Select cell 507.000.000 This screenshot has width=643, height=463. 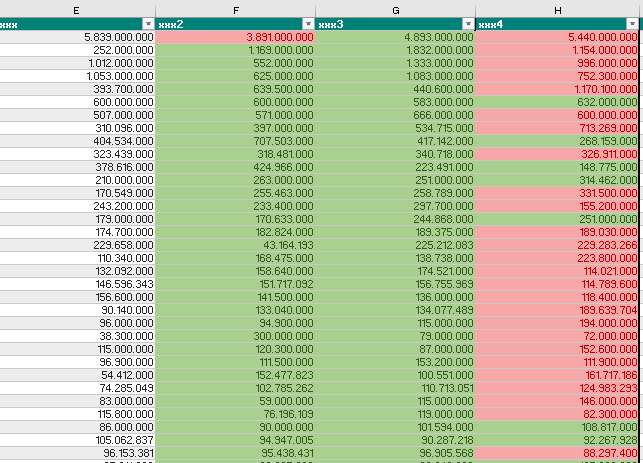(x=78, y=115)
